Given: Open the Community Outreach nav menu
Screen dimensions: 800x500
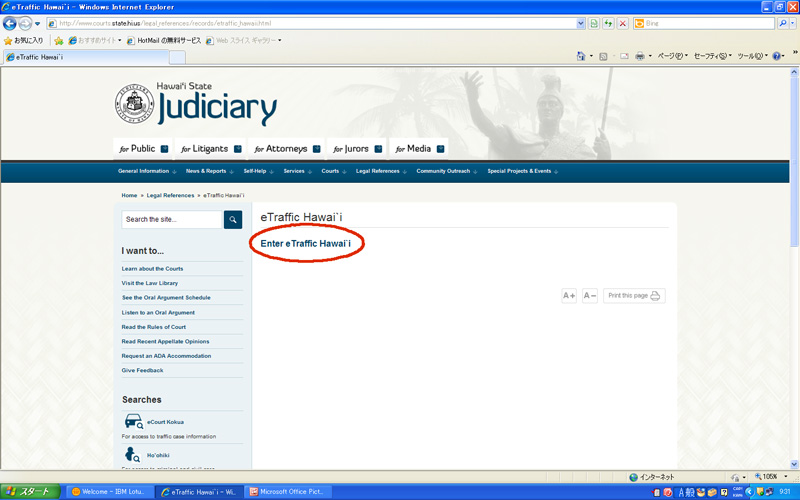Looking at the screenshot, I should tap(447, 171).
